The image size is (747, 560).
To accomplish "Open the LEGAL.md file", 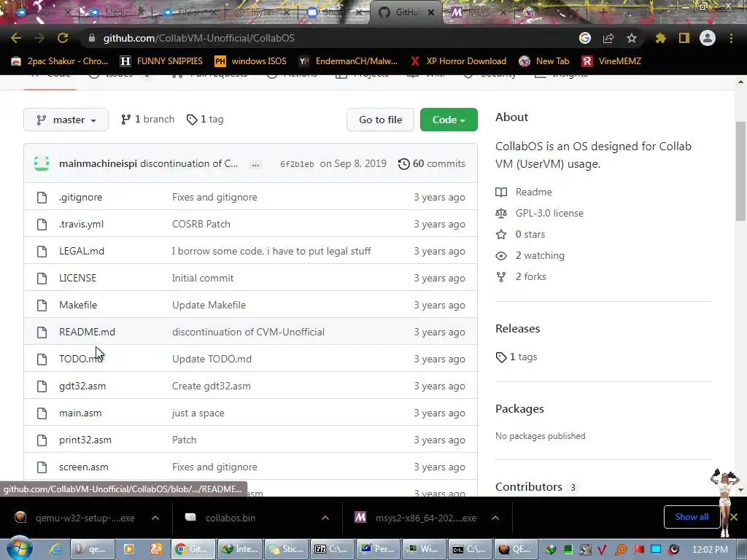I will point(82,251).
